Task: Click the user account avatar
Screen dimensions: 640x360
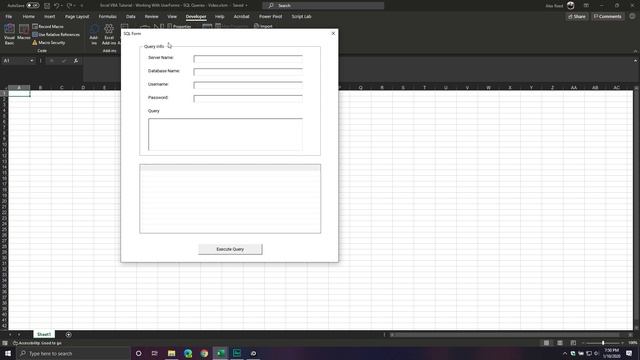Action: [571, 5]
